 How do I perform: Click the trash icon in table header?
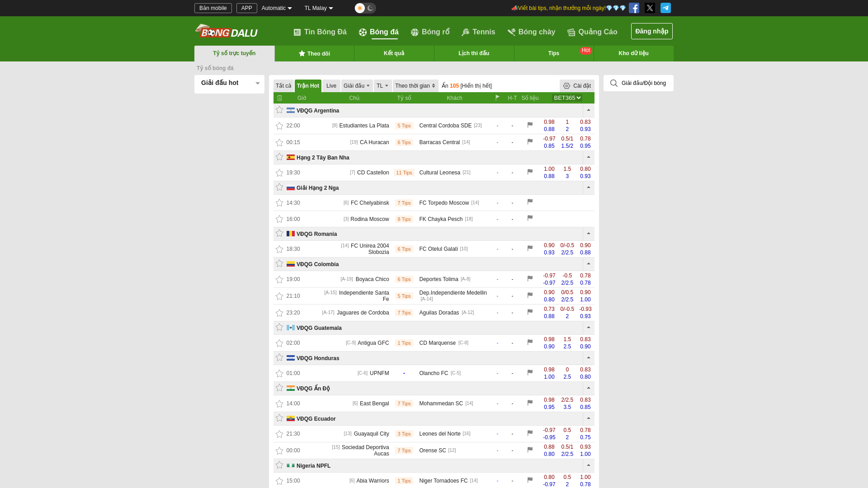click(x=279, y=98)
